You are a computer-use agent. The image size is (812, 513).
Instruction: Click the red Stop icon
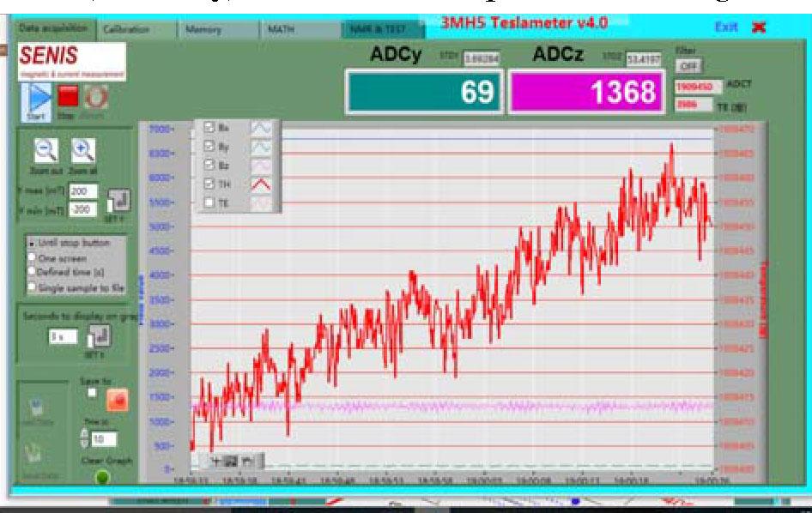(67, 96)
